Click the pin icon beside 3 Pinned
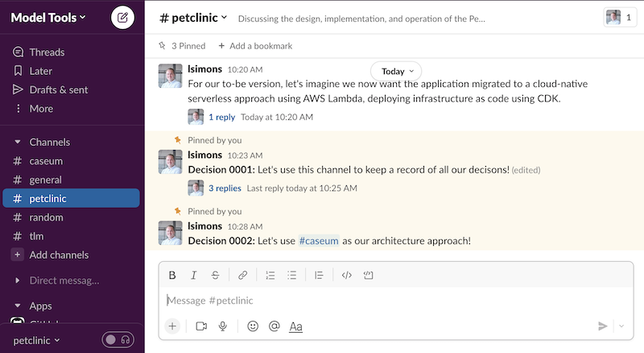The height and width of the screenshot is (353, 644). click(x=163, y=46)
